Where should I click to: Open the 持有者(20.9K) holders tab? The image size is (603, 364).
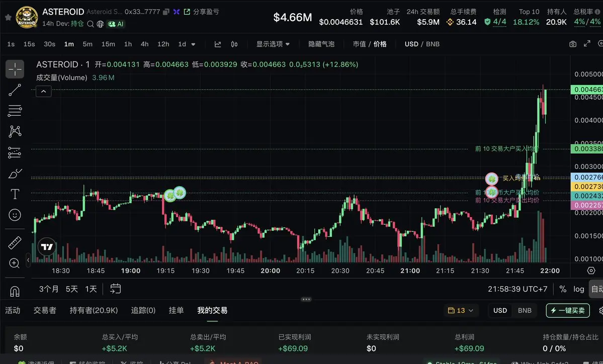coord(94,310)
